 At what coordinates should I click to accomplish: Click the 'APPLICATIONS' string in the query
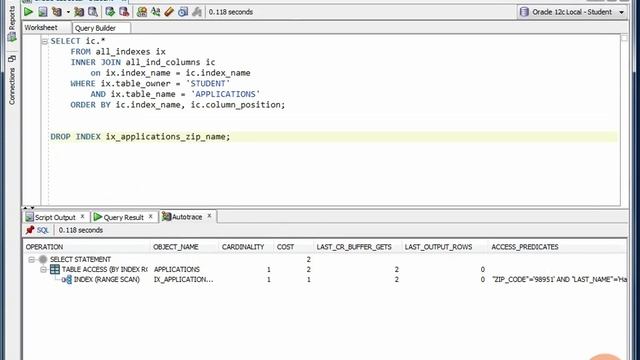tap(225, 94)
